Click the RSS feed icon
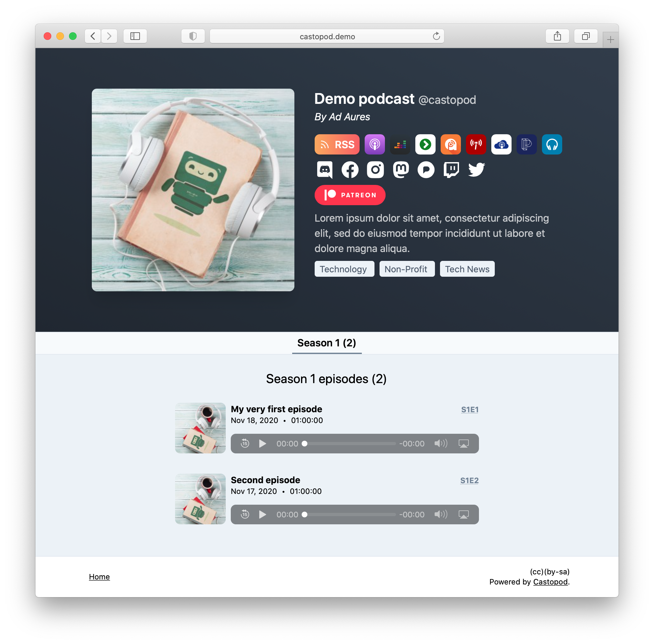This screenshot has height=644, width=654. coord(337,144)
